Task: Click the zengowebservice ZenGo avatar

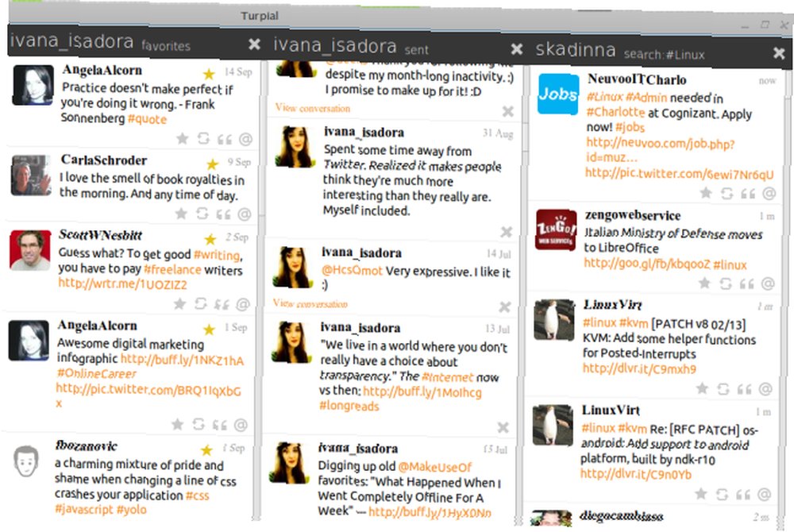Action: [557, 229]
